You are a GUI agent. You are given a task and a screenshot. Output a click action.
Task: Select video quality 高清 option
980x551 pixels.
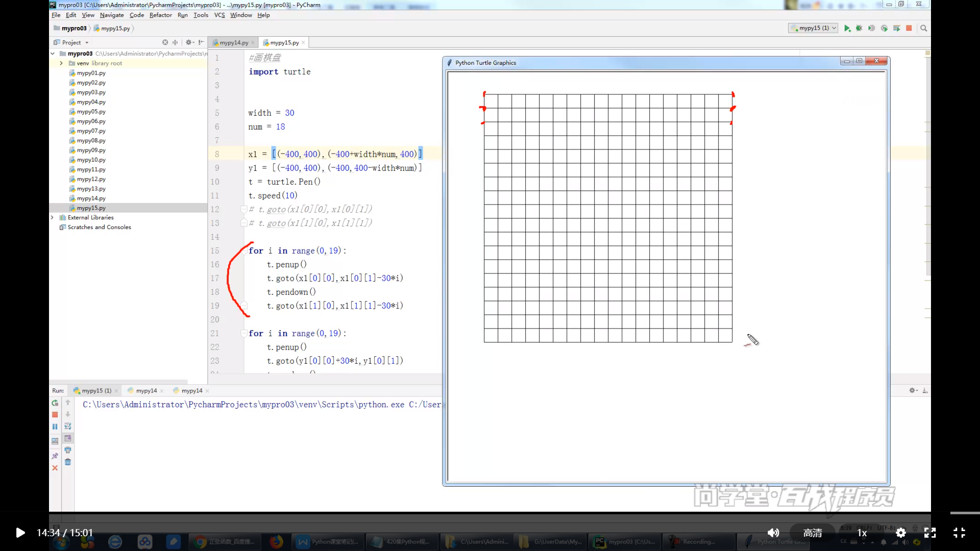(x=813, y=533)
